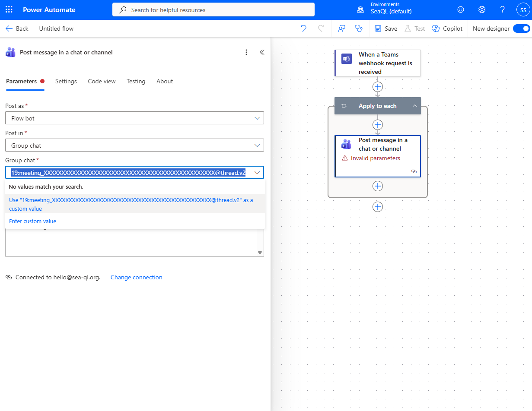Click the help question mark icon
The height and width of the screenshot is (411, 532).
pyautogui.click(x=502, y=9)
